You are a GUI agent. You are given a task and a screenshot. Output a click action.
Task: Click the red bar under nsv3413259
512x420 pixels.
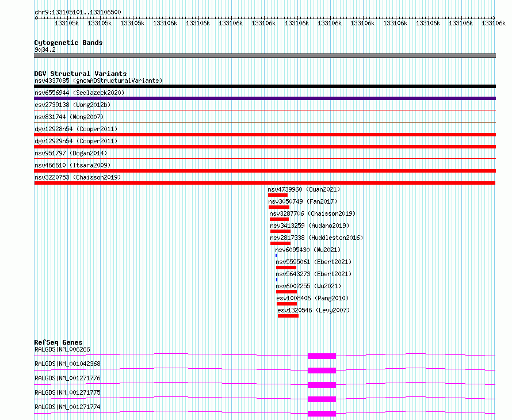[281, 231]
